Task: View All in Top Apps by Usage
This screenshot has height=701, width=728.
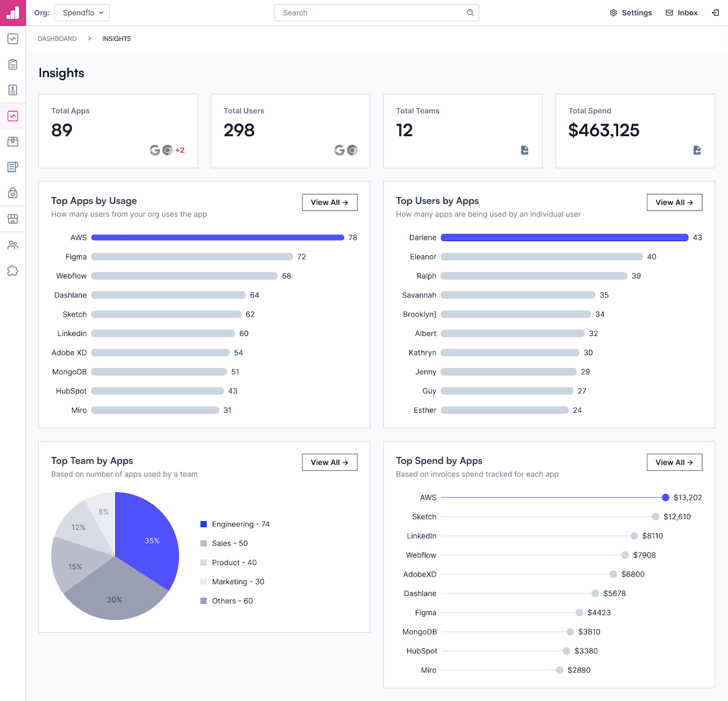Action: (x=330, y=202)
